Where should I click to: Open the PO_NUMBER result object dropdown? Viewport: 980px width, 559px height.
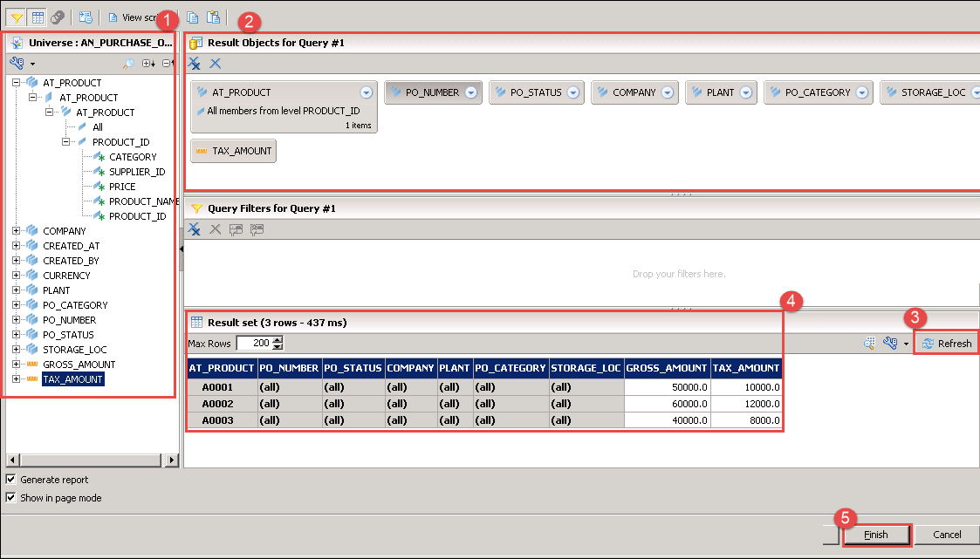click(x=470, y=92)
